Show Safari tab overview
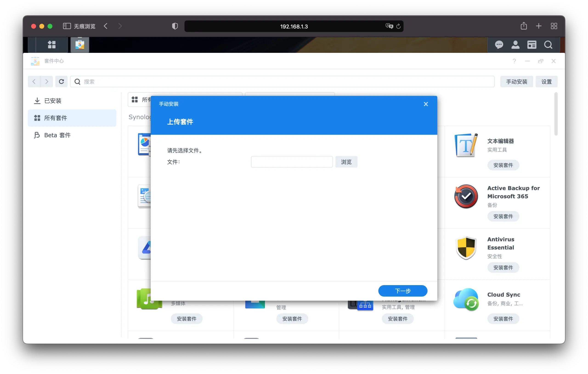The image size is (588, 374). 554,26
